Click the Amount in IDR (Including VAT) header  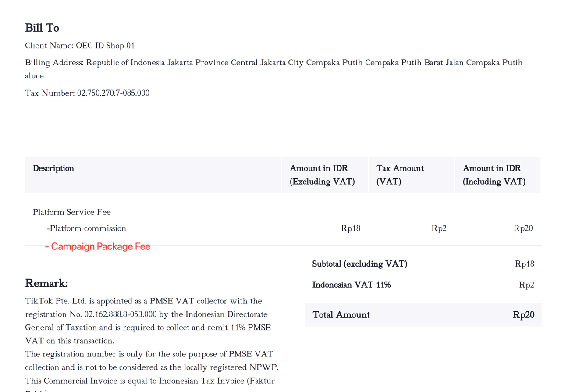point(494,175)
